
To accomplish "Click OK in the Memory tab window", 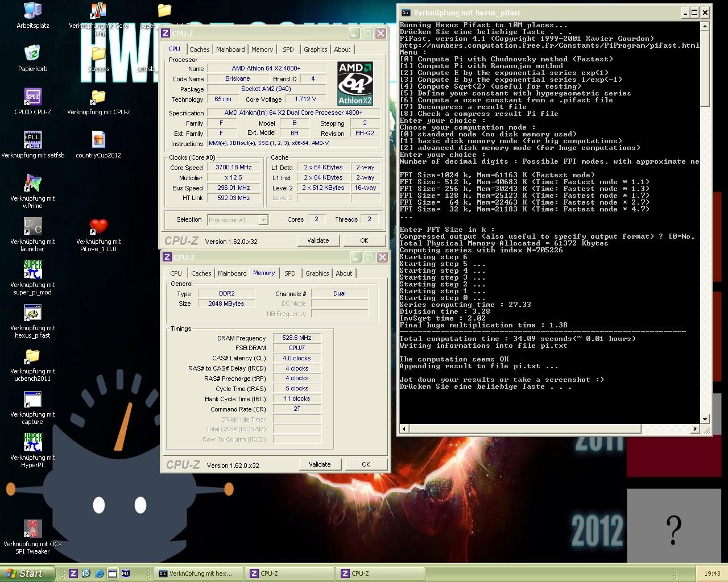I will pyautogui.click(x=366, y=464).
